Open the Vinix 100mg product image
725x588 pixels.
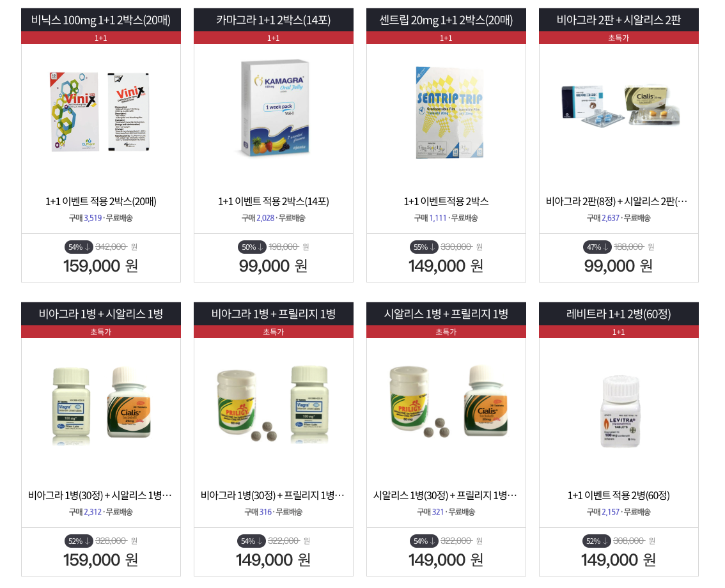[101, 111]
